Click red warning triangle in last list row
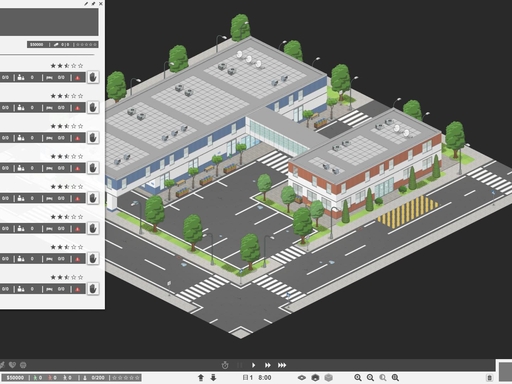 (78, 289)
